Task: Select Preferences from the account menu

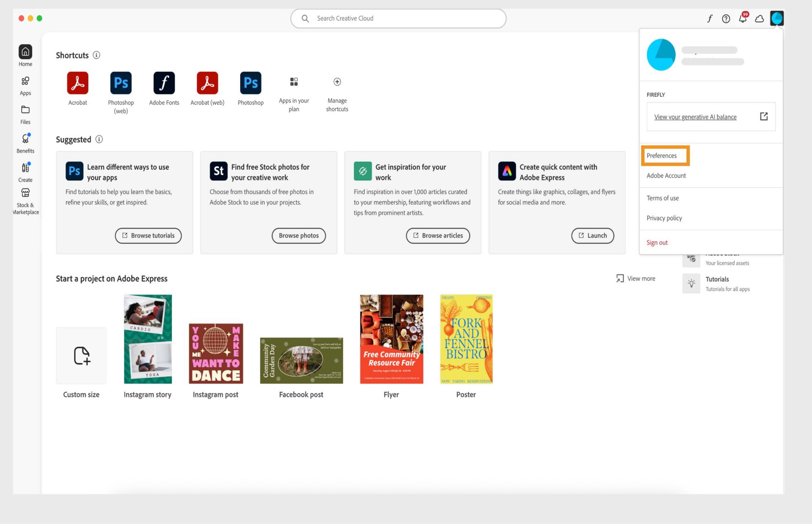Action: [661, 156]
